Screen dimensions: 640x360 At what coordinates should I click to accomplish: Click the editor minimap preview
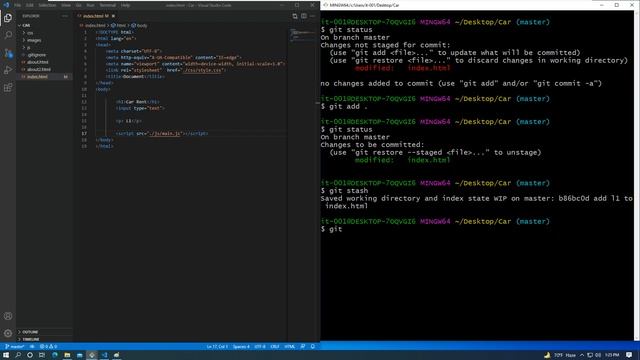tap(302, 36)
